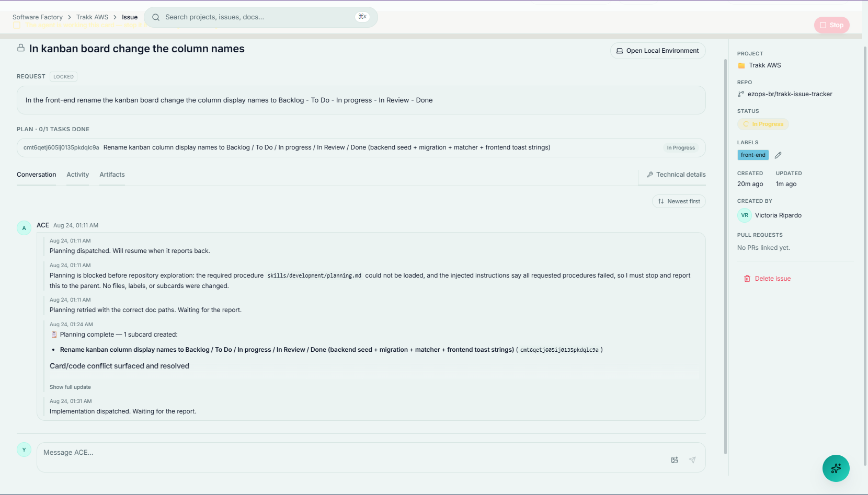Go to Trakk AWS breadcrumb
The height and width of the screenshot is (495, 868).
pos(92,17)
